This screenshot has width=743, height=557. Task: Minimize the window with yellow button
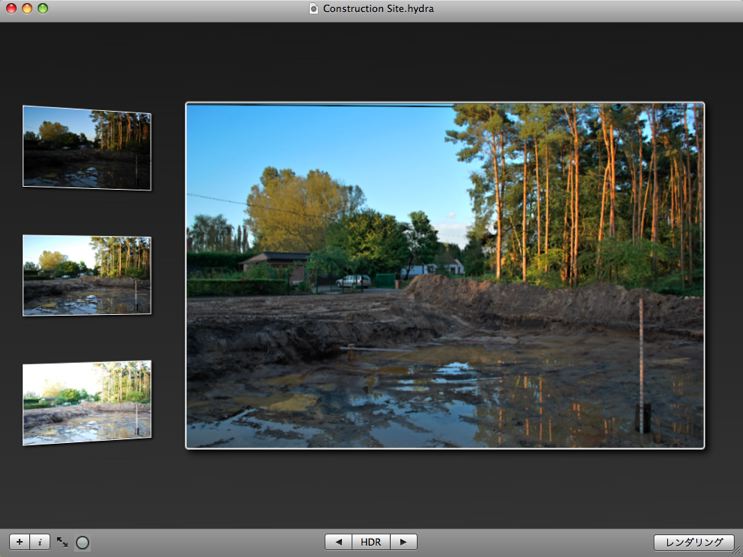(x=27, y=8)
